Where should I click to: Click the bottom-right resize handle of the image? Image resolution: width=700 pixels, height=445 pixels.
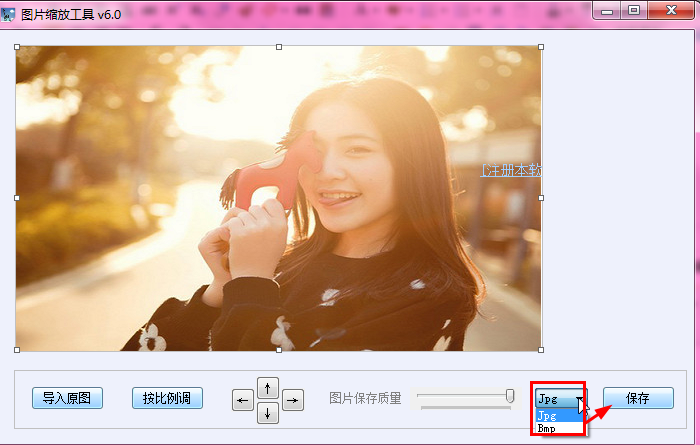click(541, 350)
